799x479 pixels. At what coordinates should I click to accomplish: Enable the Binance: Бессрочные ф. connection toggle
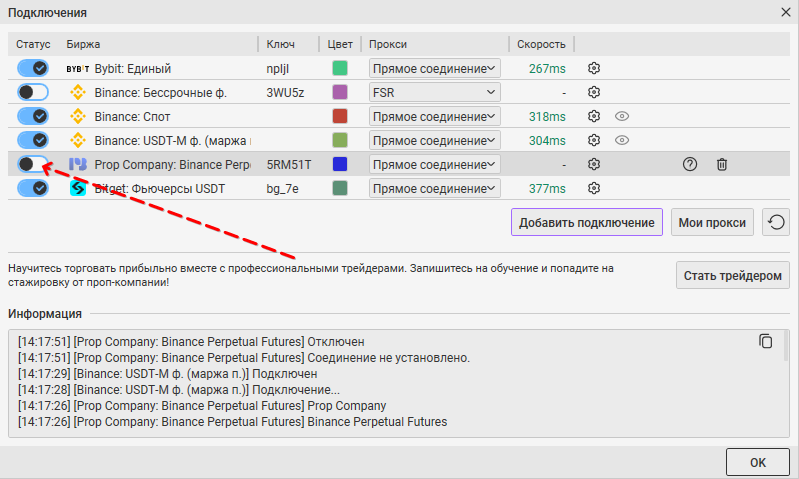(33, 92)
